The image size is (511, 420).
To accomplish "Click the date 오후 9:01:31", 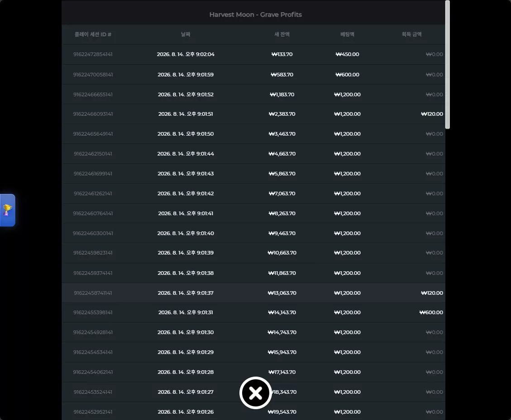I will coord(186,312).
